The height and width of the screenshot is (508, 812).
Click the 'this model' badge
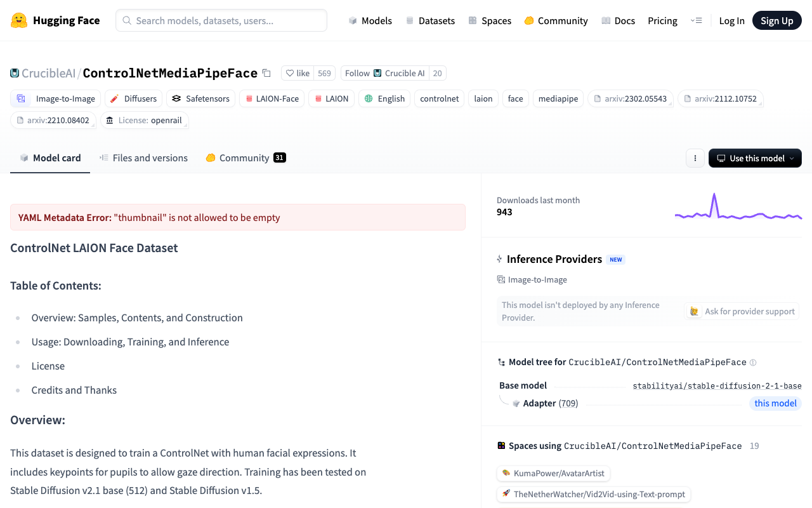pyautogui.click(x=775, y=403)
